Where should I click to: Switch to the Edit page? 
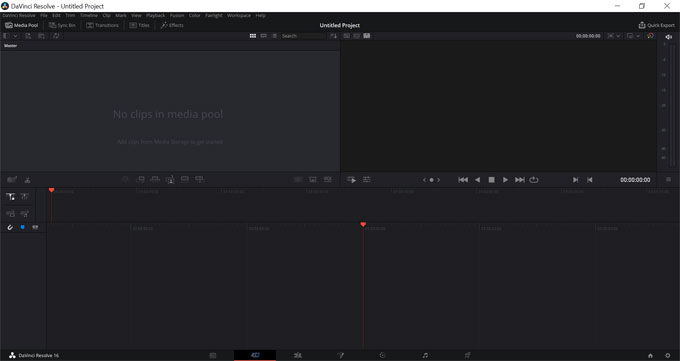click(298, 355)
